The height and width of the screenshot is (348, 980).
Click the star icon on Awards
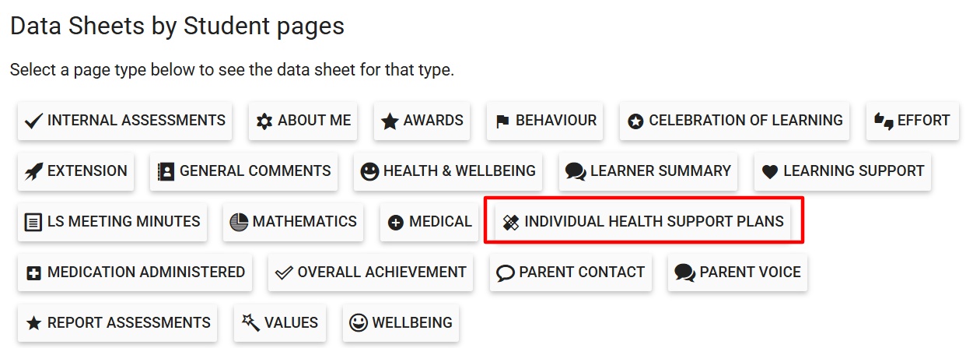pos(390,121)
